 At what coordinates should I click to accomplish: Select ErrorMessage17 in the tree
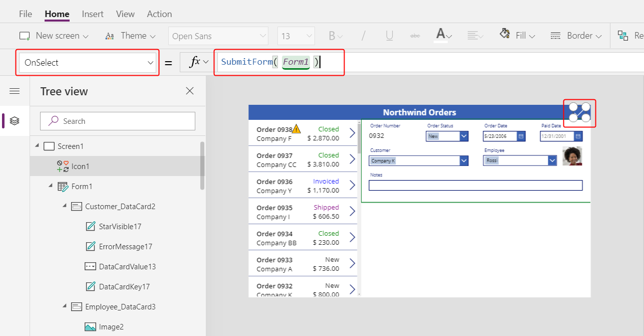coord(126,246)
